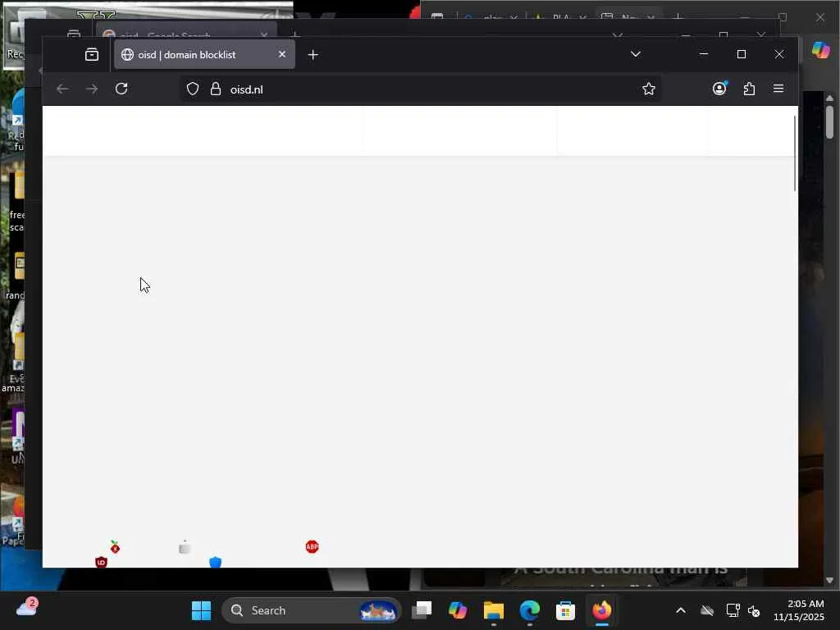This screenshot has height=630, width=840.
Task: Launch Copilot from the taskbar
Action: [x=458, y=610]
